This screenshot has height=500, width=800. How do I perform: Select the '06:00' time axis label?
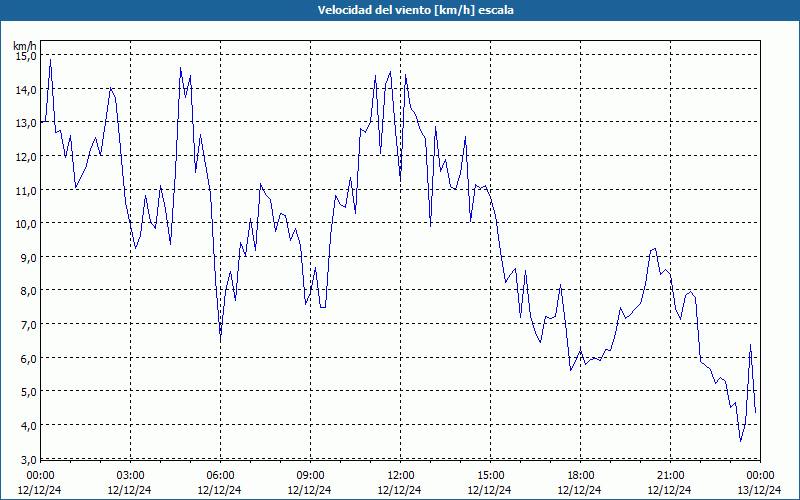(x=220, y=476)
